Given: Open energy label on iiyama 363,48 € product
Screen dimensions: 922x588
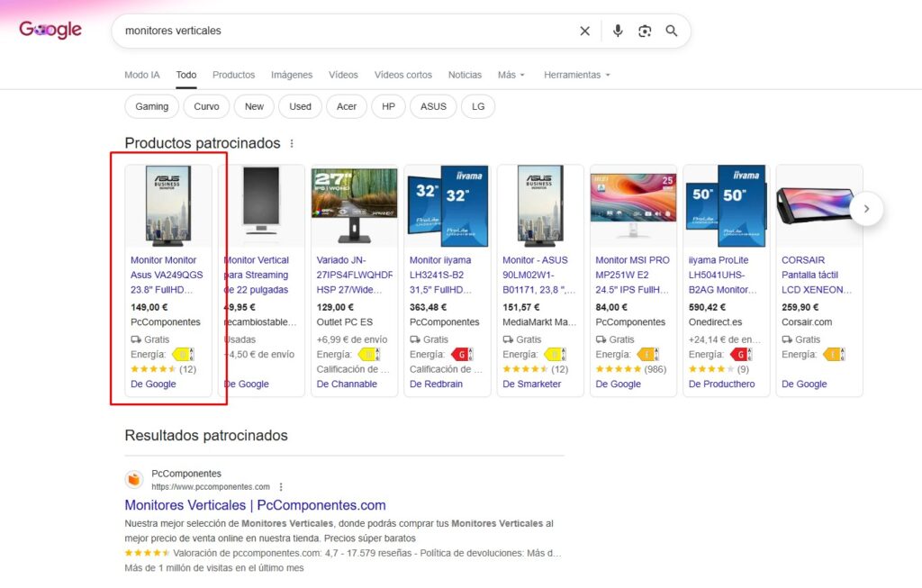Looking at the screenshot, I should (462, 355).
